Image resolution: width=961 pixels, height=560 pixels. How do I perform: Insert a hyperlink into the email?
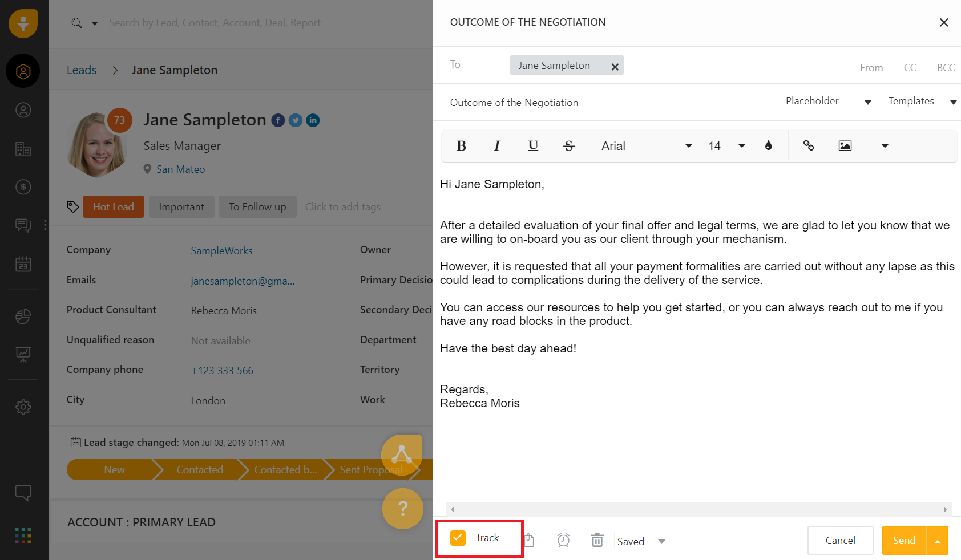point(809,145)
